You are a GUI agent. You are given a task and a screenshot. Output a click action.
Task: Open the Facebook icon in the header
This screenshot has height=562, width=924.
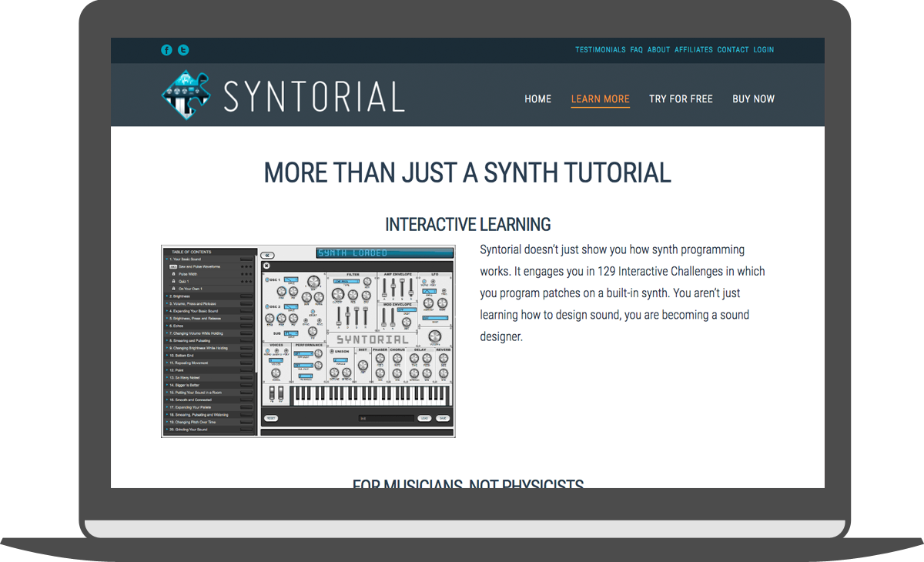(x=166, y=49)
